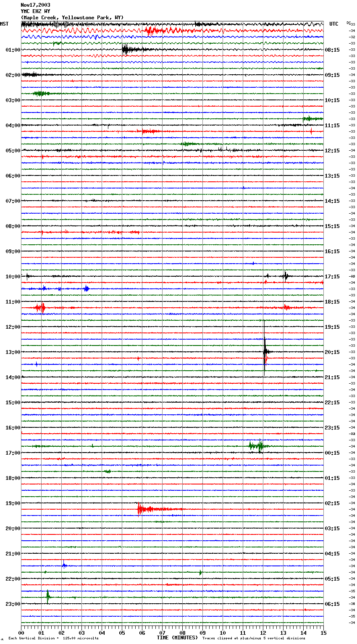Select the 20:00 MST time label

[13, 529]
